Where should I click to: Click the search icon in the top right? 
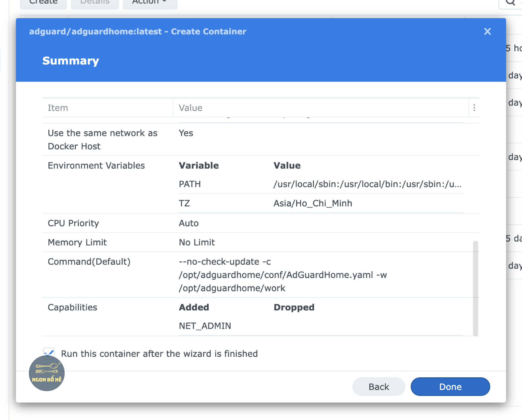coord(510,3)
